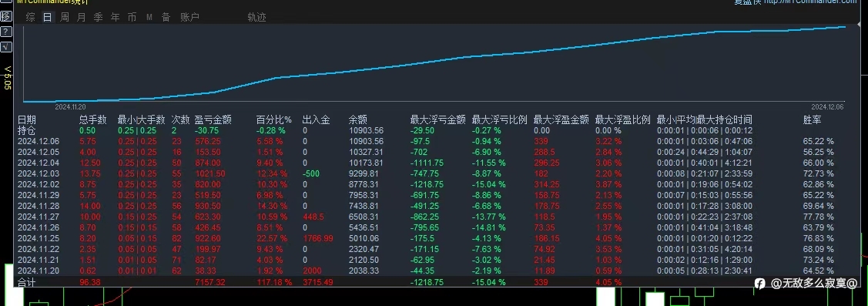Select the 2024.11.25 date row
The width and height of the screenshot is (868, 306).
pyautogui.click(x=39, y=238)
